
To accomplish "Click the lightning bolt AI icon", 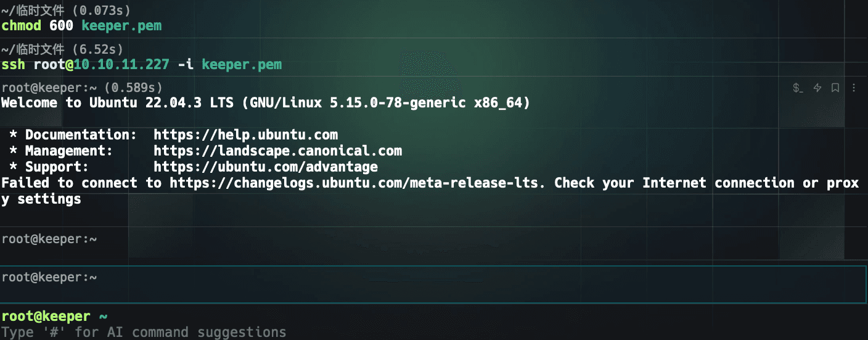I will click(817, 88).
